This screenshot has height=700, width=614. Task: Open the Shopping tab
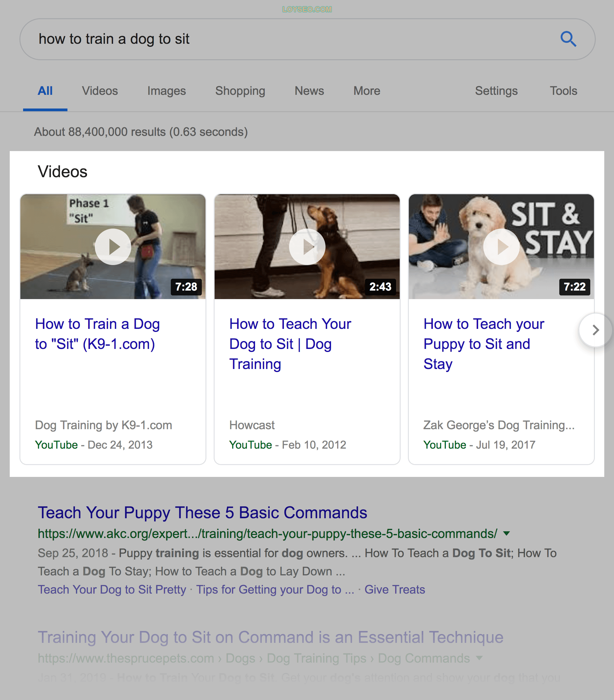point(240,91)
